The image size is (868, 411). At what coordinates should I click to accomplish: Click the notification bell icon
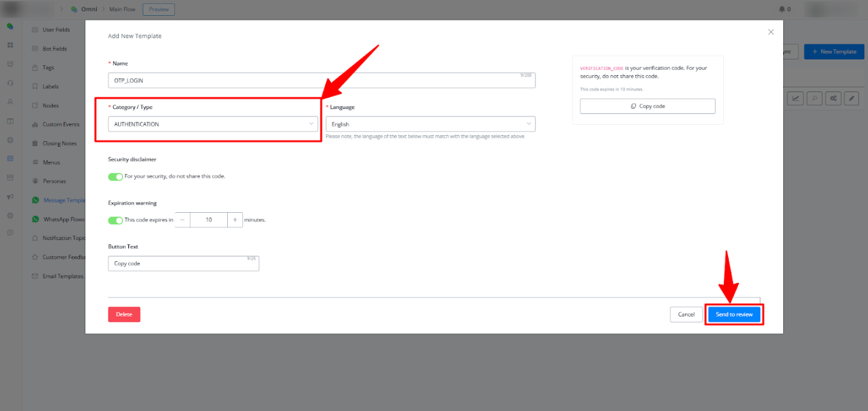coord(781,9)
